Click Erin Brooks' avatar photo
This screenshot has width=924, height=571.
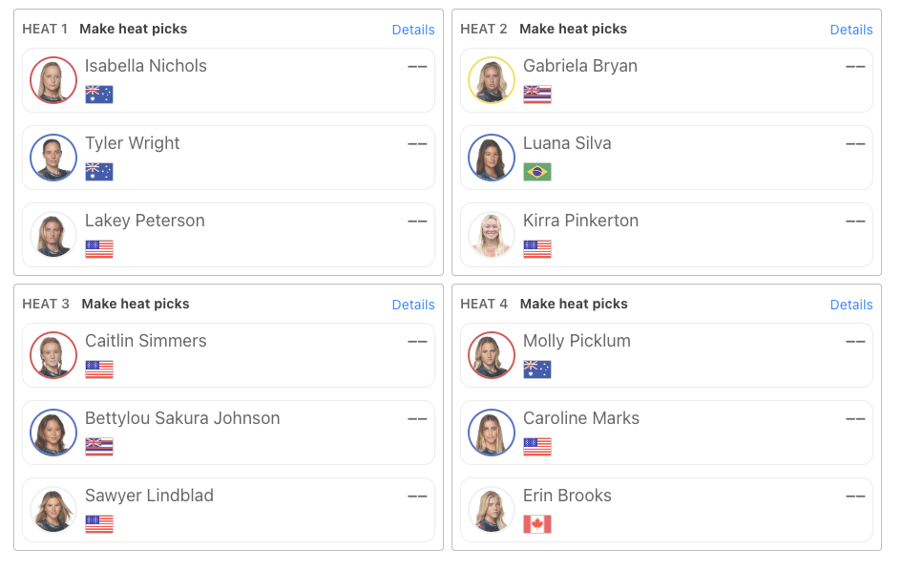point(492,510)
